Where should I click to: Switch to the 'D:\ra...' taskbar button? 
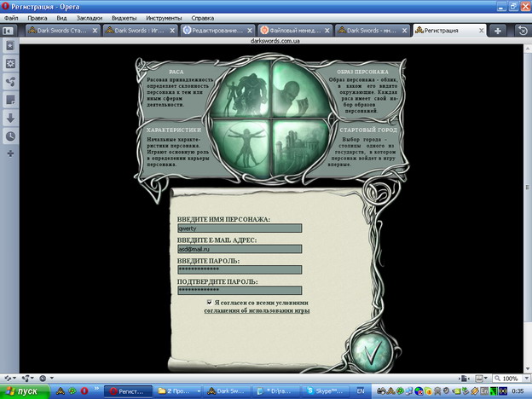click(x=276, y=391)
